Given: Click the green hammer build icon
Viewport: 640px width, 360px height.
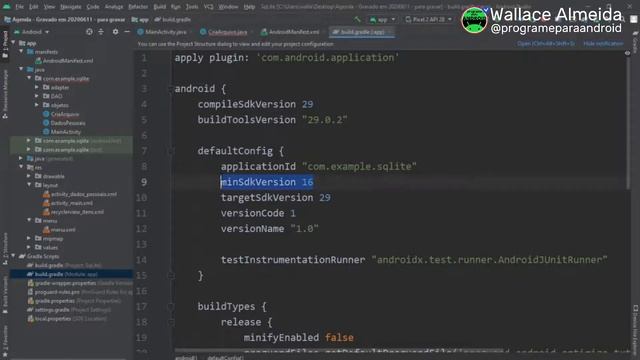Looking at the screenshot, I should (358, 19).
